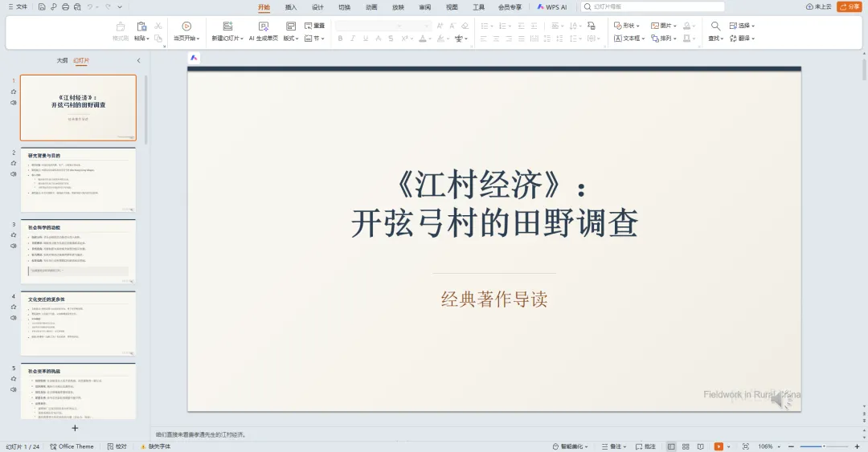Switch to reading view icon

[700, 446]
